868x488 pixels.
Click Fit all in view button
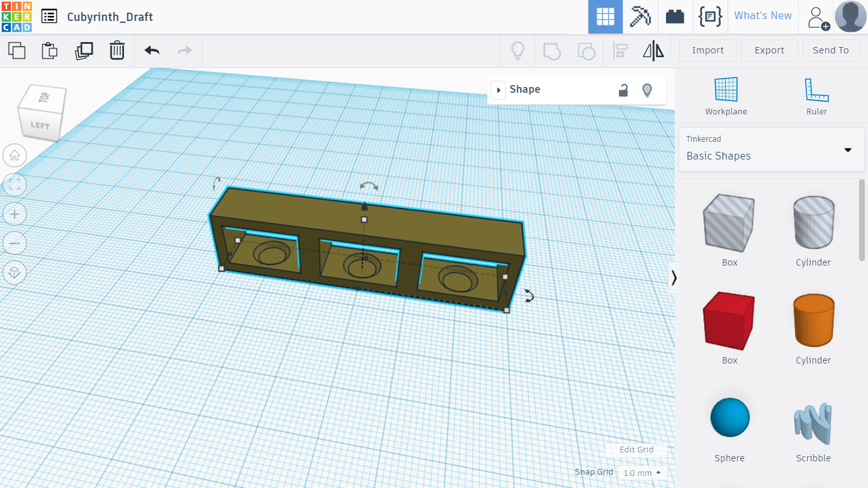coord(15,185)
